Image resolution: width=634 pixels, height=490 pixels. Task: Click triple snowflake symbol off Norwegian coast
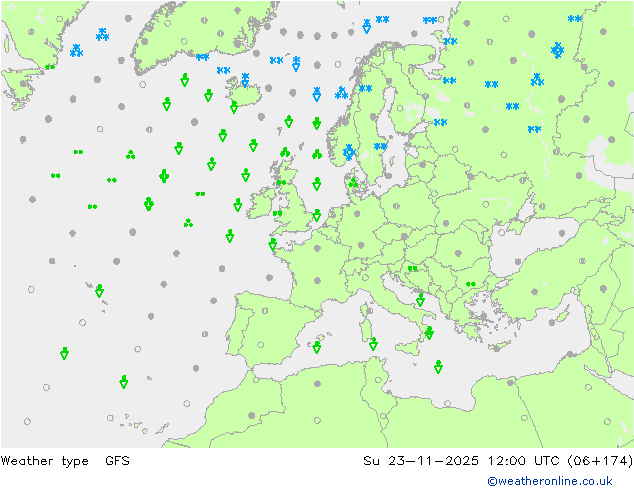(342, 93)
